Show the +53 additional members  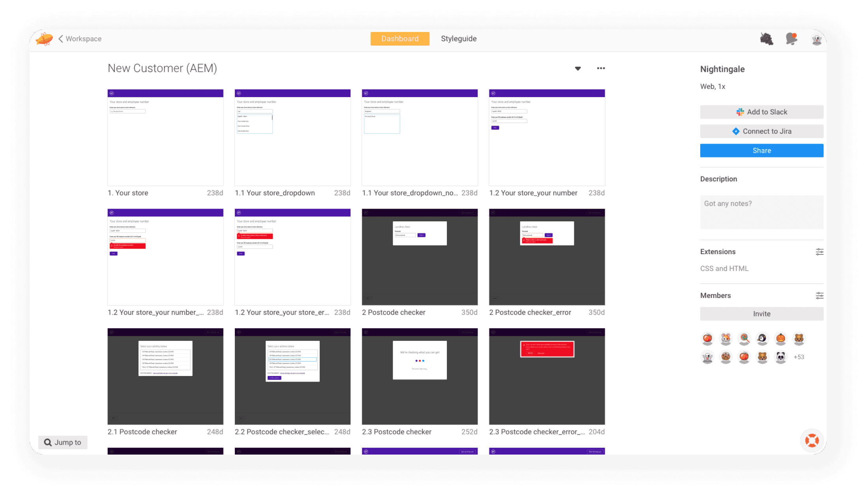click(799, 357)
